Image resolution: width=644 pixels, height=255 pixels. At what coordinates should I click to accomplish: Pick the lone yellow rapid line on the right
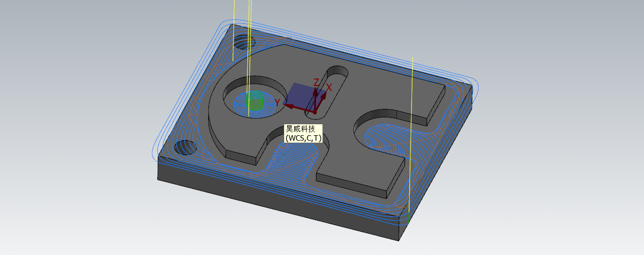[x=411, y=133]
